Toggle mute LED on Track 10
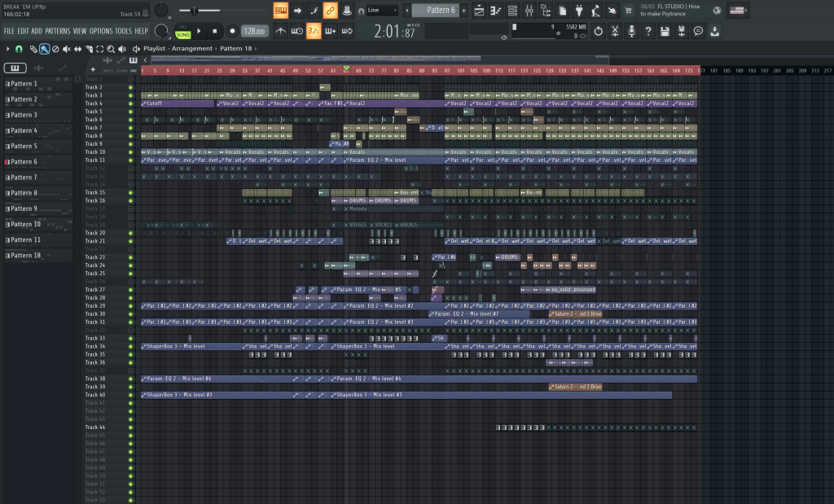834x504 pixels. (130, 152)
